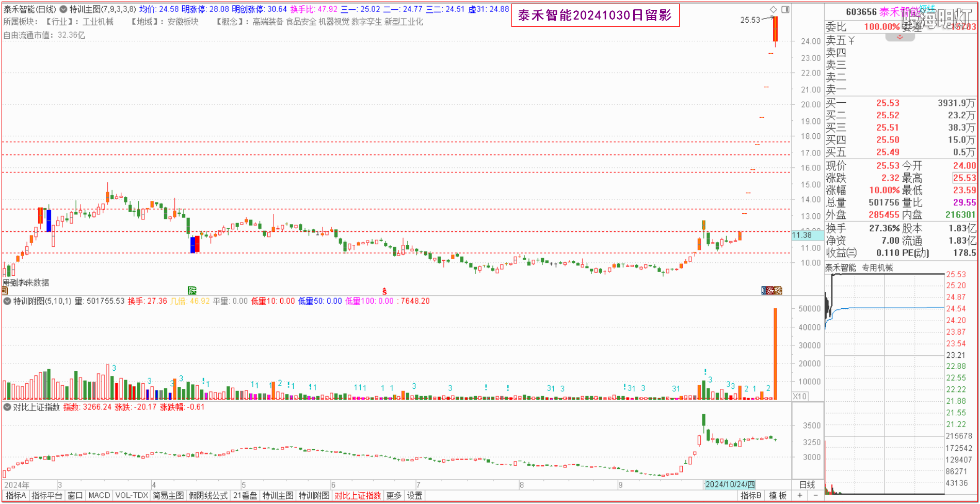Click the panel layout icon at chart top-right

[785, 9]
